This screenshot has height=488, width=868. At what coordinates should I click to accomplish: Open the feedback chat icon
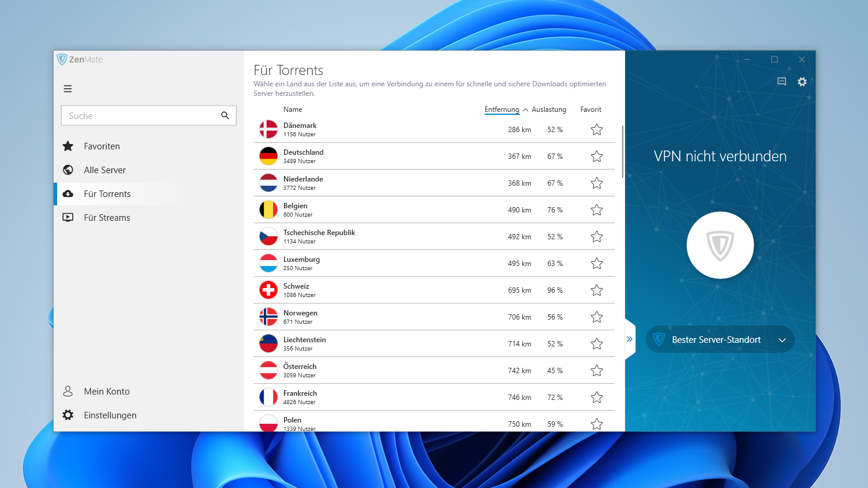point(782,82)
